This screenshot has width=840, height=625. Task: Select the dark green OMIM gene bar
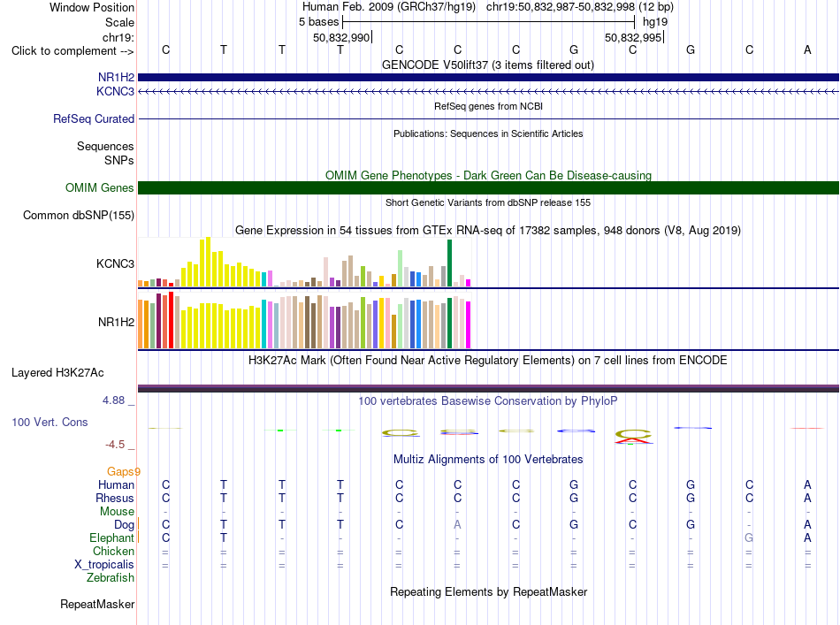[488, 188]
